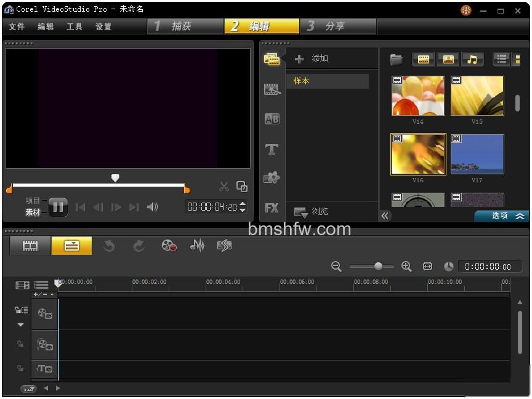Click the 浏览 browse button
The width and height of the screenshot is (532, 399).
point(311,212)
